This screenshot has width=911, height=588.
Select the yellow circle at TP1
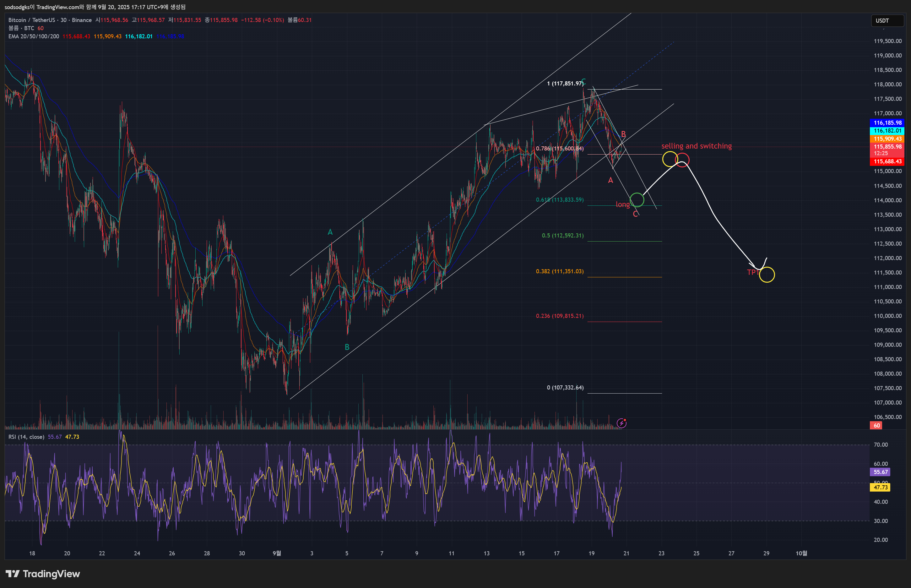click(x=767, y=275)
